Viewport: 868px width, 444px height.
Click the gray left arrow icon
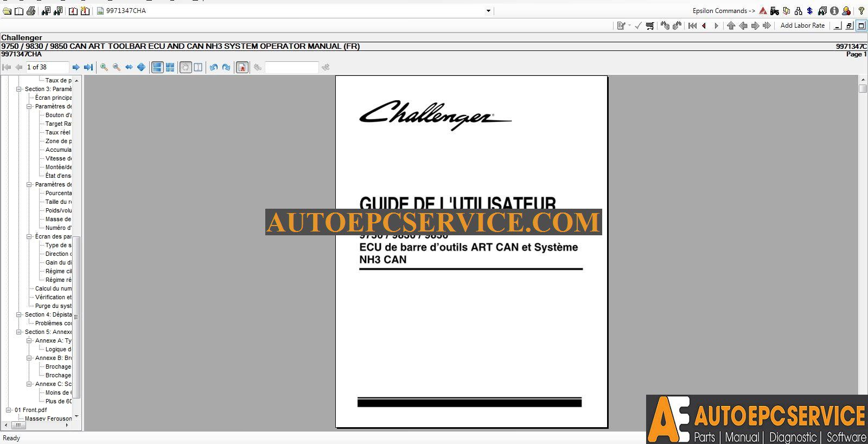point(743,25)
